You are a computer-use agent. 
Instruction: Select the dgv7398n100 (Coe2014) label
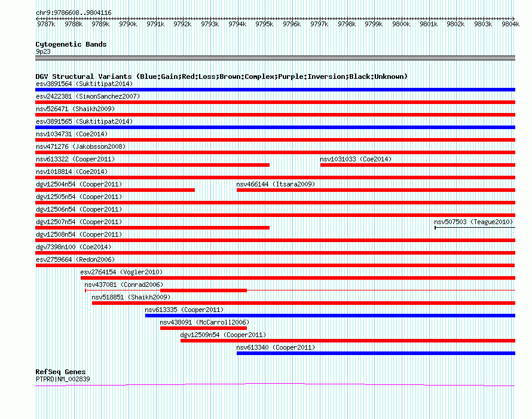pyautogui.click(x=74, y=247)
